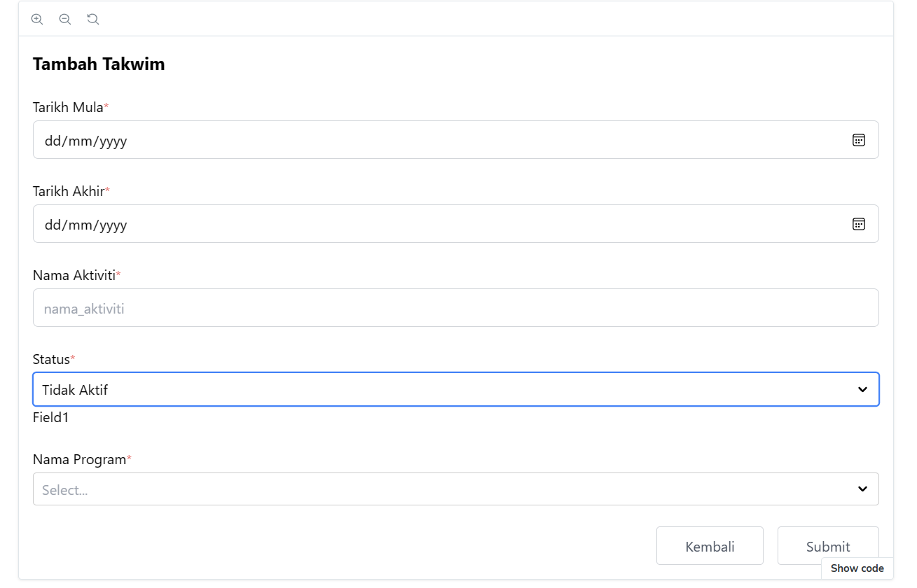917x588 pixels.
Task: Click the zoom in magnifier icon
Action: click(x=37, y=20)
